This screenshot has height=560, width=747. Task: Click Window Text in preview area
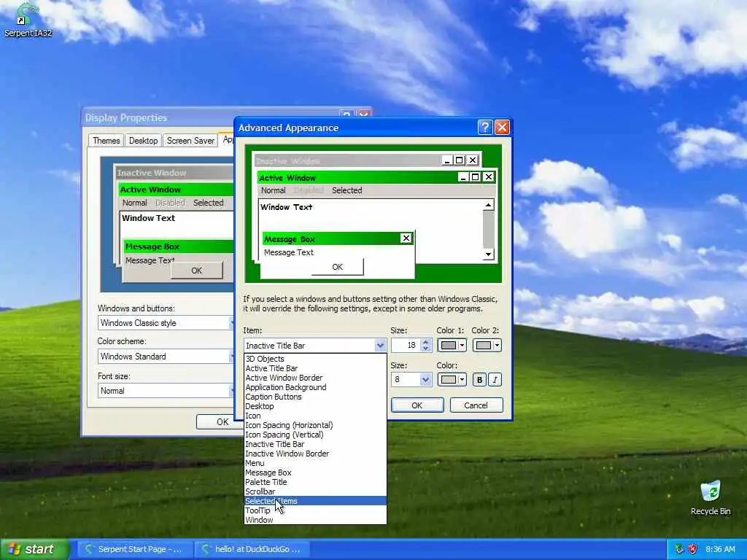[x=286, y=207]
